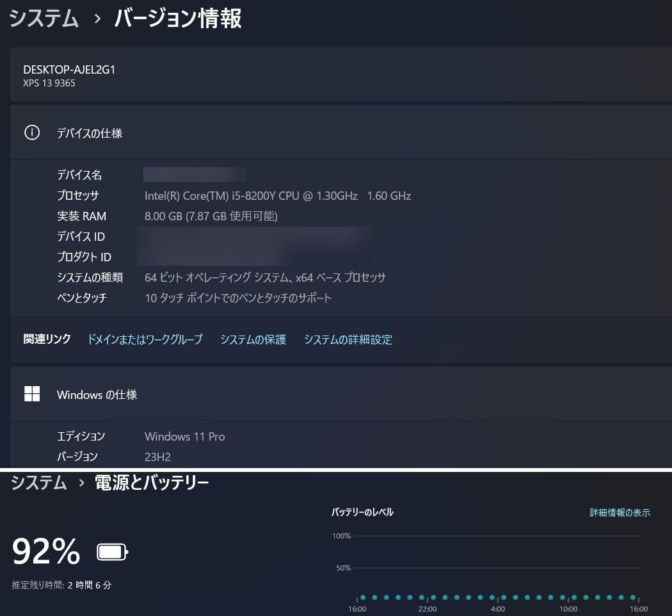Select computer name DESKTOP-AJEL2G1
This screenshot has width=672, height=616.
coord(69,69)
